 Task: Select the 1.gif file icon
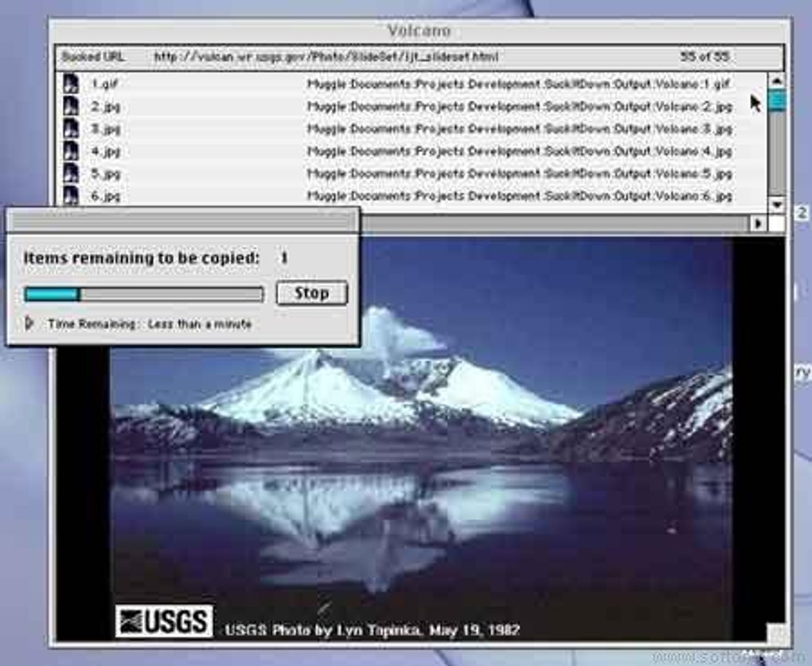coord(71,84)
